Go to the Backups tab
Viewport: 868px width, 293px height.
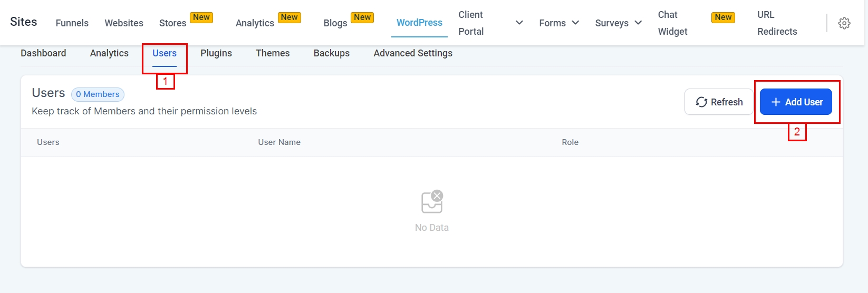click(x=331, y=53)
